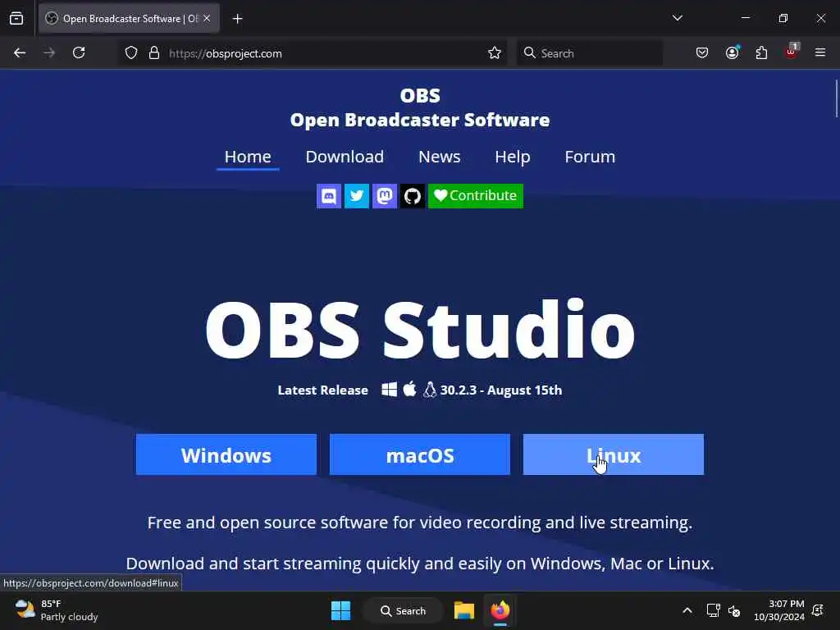
Task: Click the Linux penguin icon beside Latest Release
Action: [x=430, y=390]
